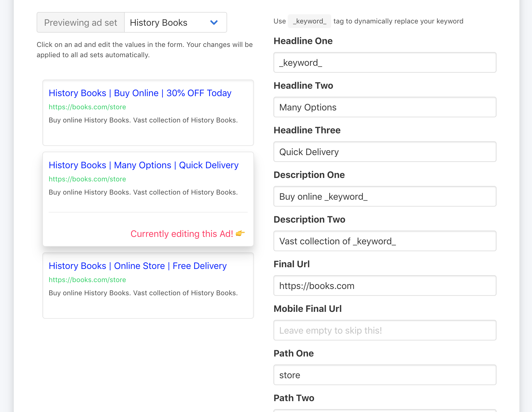Click the Path One label
The image size is (532, 412).
click(294, 353)
